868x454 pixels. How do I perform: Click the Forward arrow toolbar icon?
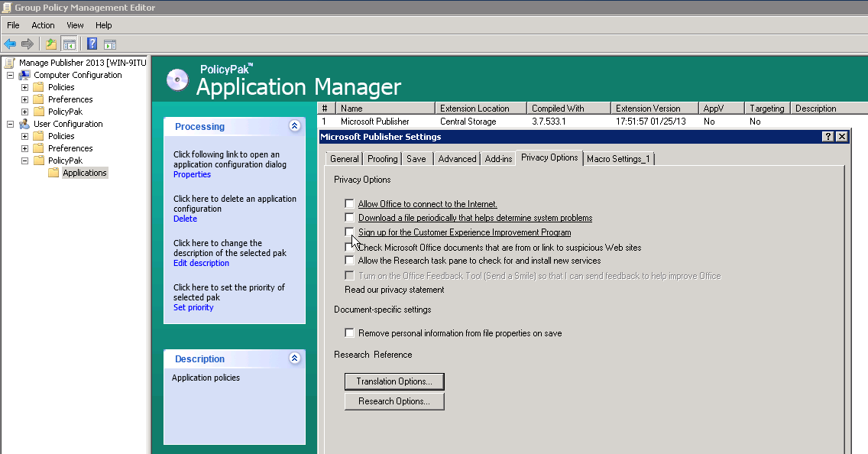click(28, 44)
